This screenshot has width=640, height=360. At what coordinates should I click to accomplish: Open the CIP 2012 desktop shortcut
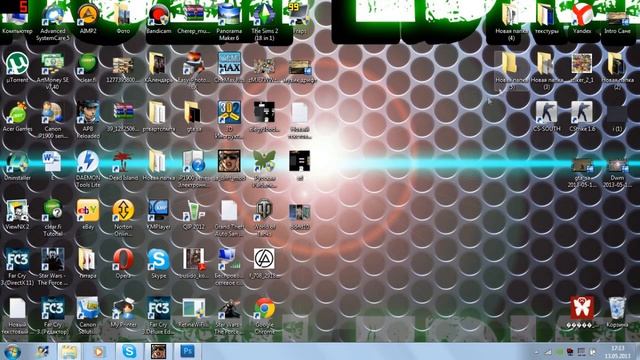tap(193, 215)
